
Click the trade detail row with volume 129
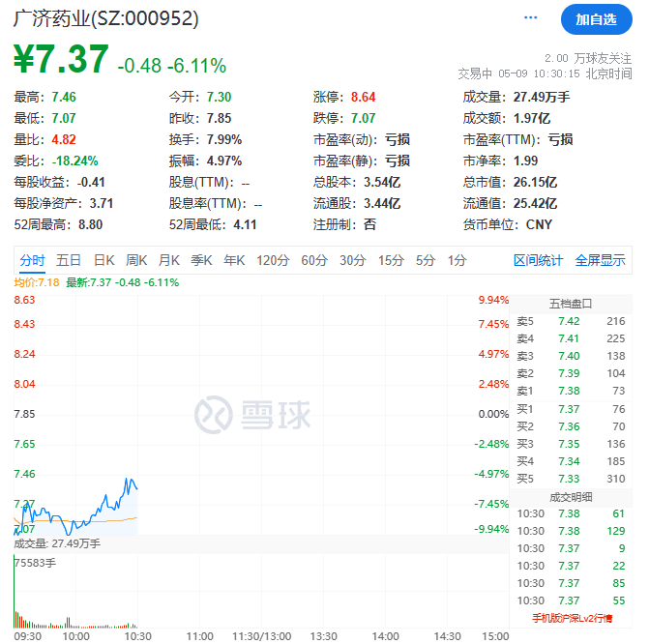(571, 531)
